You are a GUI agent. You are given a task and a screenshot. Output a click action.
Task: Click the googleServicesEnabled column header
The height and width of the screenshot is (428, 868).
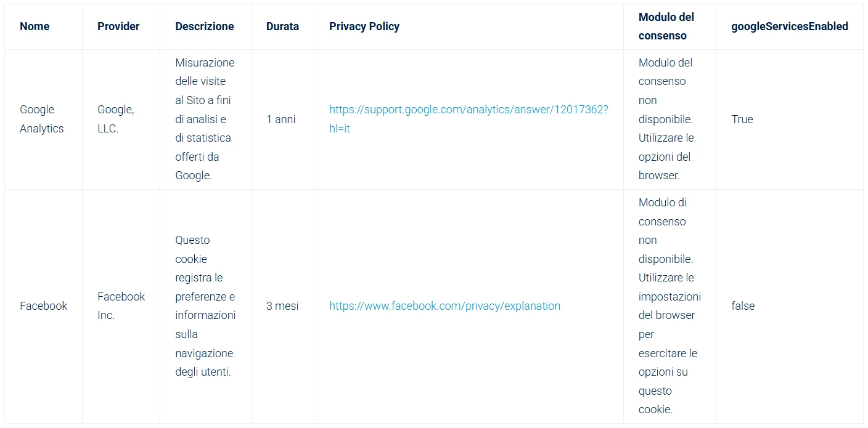tap(790, 26)
